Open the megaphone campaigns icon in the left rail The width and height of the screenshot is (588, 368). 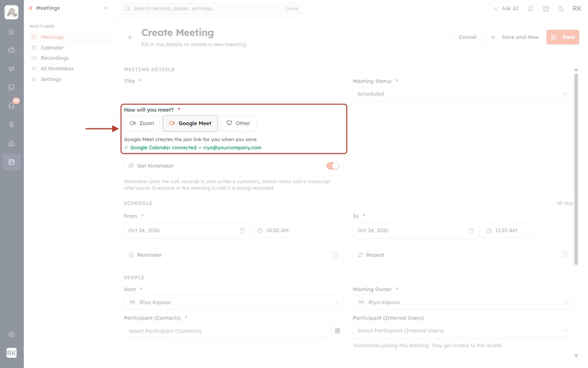(11, 69)
